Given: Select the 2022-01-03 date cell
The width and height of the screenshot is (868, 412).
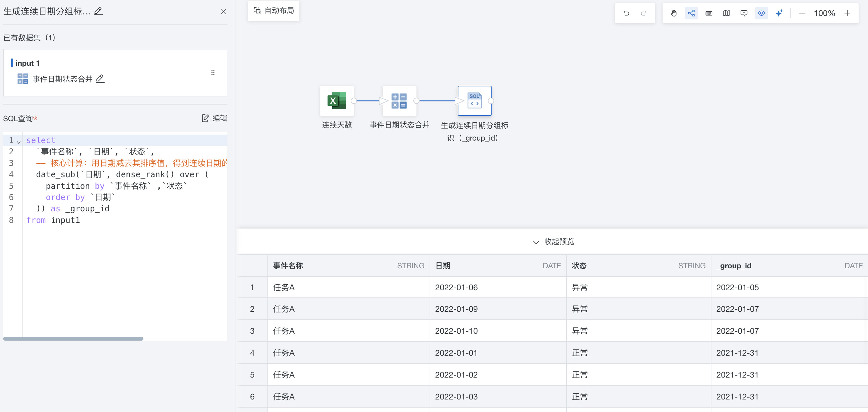Looking at the screenshot, I should pos(498,397).
